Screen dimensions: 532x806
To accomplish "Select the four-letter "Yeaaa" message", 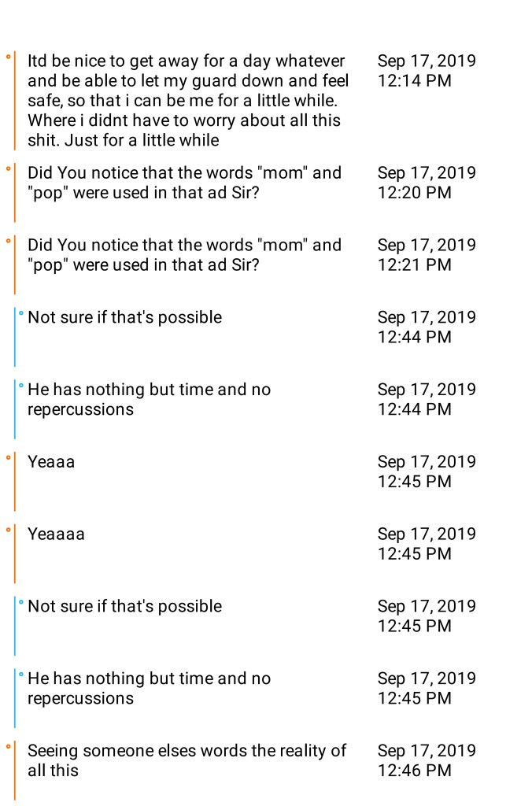I will (x=51, y=462).
